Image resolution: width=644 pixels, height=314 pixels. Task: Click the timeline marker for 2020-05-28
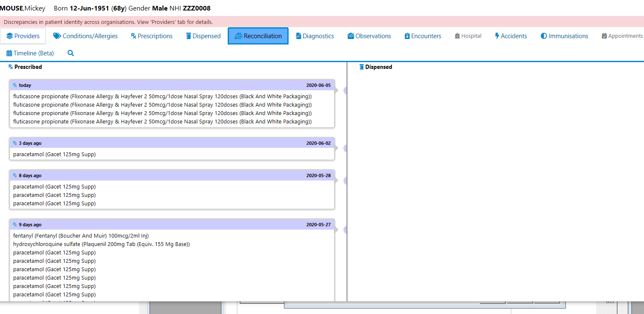pos(346,181)
